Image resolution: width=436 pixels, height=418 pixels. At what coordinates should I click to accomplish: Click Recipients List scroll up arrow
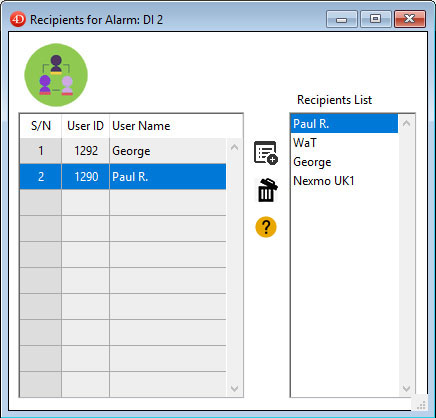click(406, 123)
